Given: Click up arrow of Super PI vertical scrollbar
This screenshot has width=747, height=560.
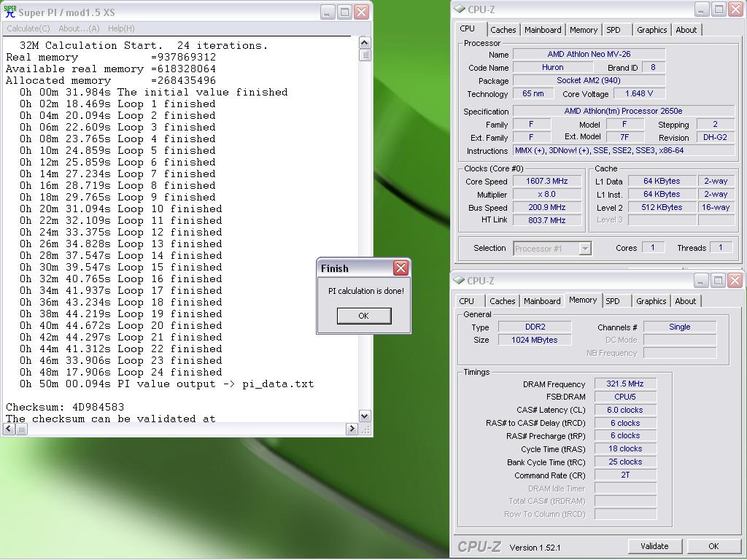Looking at the screenshot, I should pos(365,43).
